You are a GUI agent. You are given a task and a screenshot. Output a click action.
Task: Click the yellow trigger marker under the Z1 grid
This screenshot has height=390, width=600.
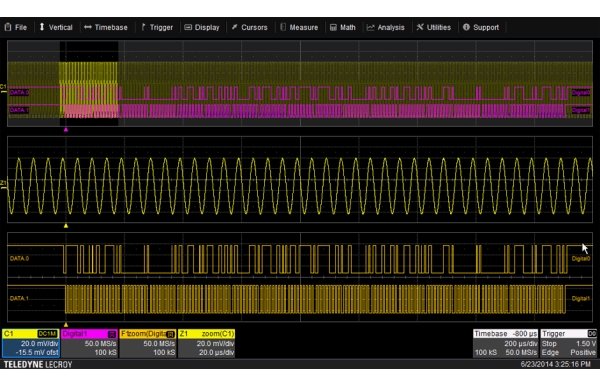pyautogui.click(x=66, y=226)
